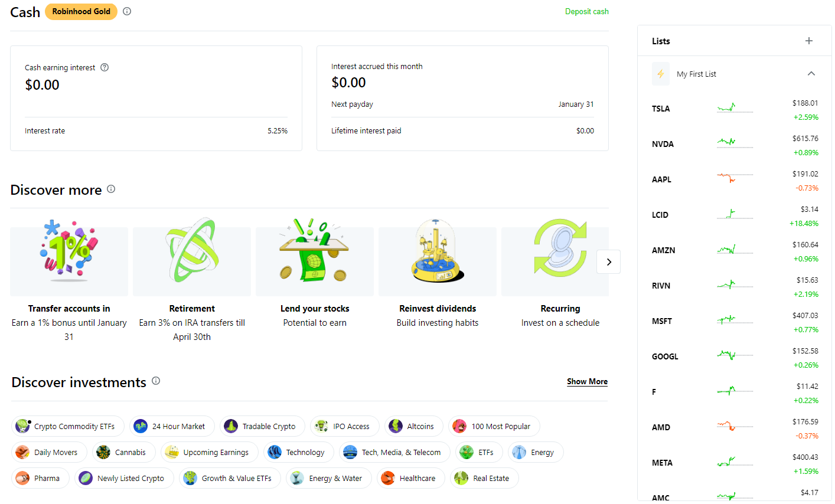Screen dimensions: 835x504
Task: Select the ETFs chip icon
Action: click(467, 452)
